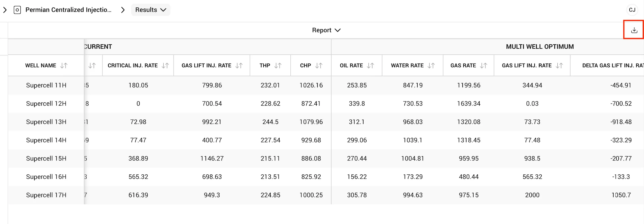Sort the table by WELL NAME
The height and width of the screenshot is (224, 644).
tap(64, 65)
